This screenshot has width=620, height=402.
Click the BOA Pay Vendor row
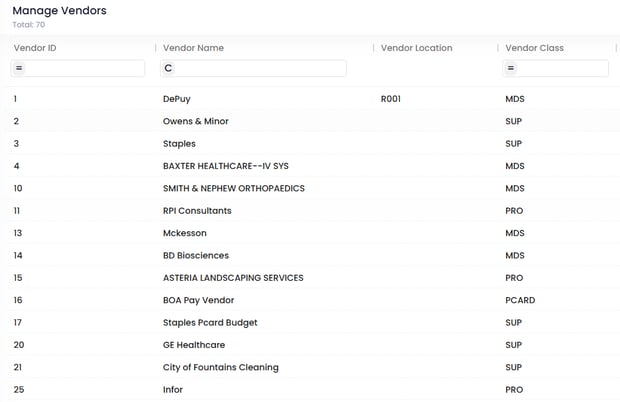point(201,300)
